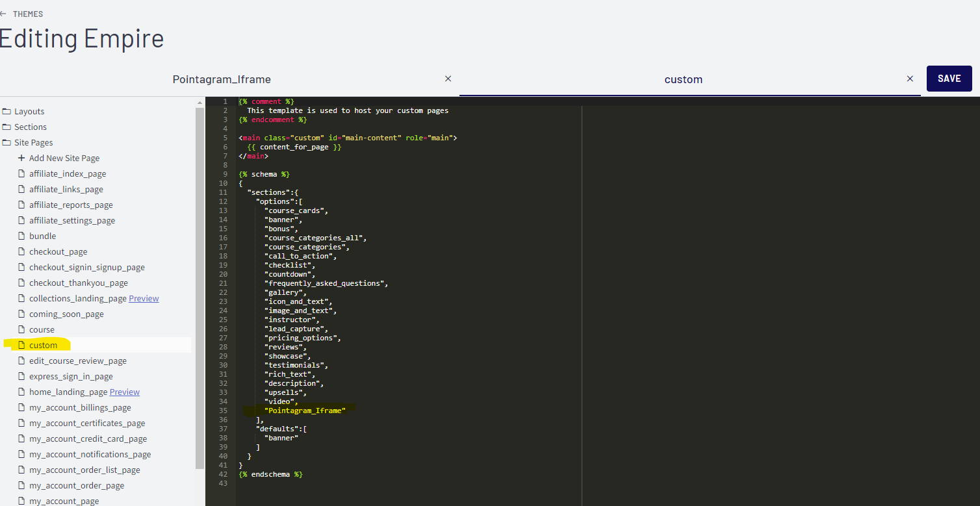The height and width of the screenshot is (506, 980).
Task: Click the main tag opening line
Action: pyautogui.click(x=348, y=138)
